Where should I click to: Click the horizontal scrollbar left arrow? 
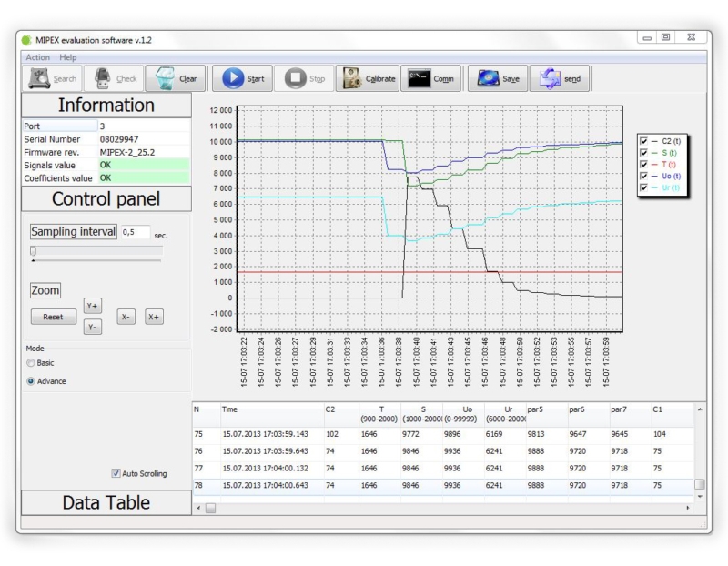click(198, 508)
